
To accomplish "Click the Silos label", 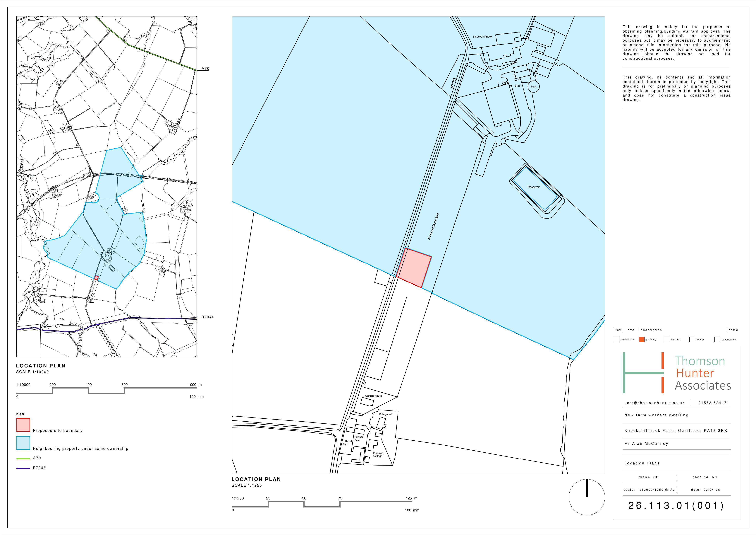I will pos(518,86).
